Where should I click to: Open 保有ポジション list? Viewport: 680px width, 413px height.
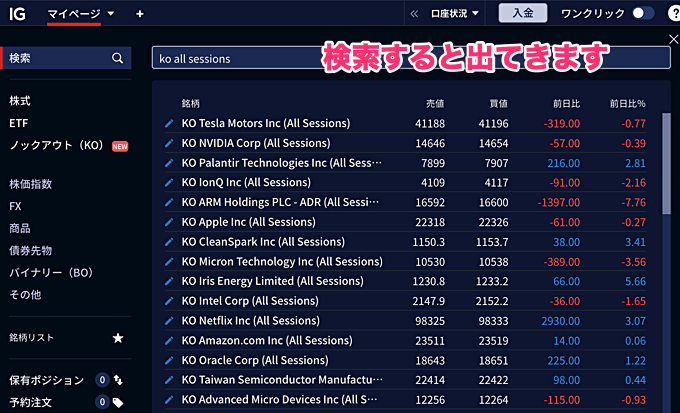pos(46,380)
